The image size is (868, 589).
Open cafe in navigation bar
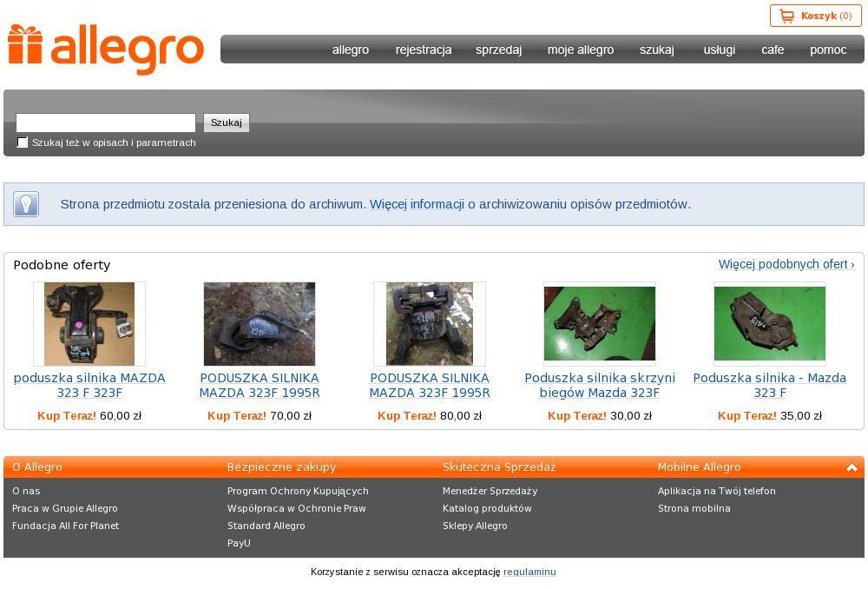(773, 50)
